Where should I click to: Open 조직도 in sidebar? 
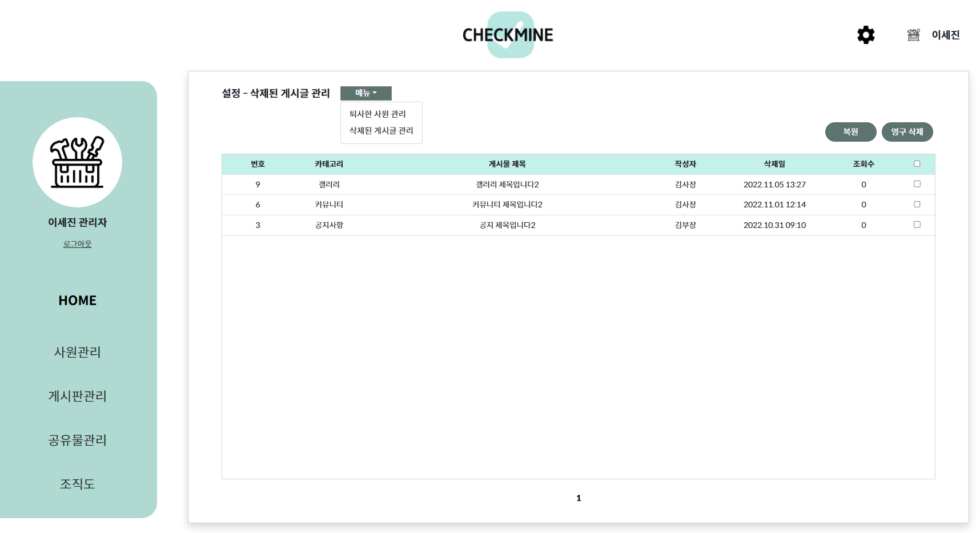click(78, 484)
